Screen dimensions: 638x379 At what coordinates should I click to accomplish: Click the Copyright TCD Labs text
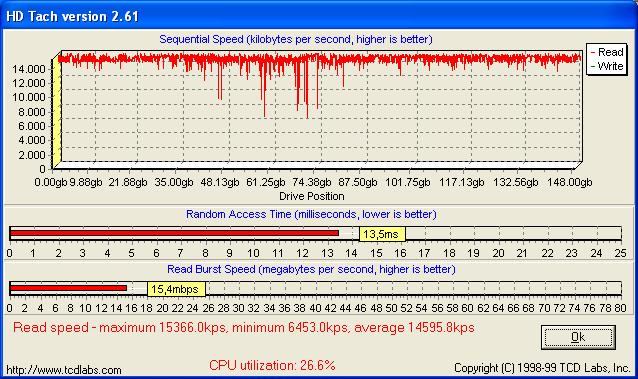542,368
